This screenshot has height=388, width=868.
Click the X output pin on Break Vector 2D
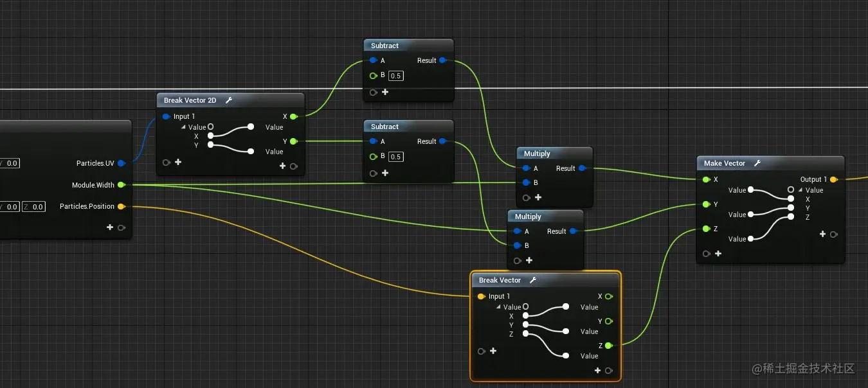pyautogui.click(x=293, y=116)
